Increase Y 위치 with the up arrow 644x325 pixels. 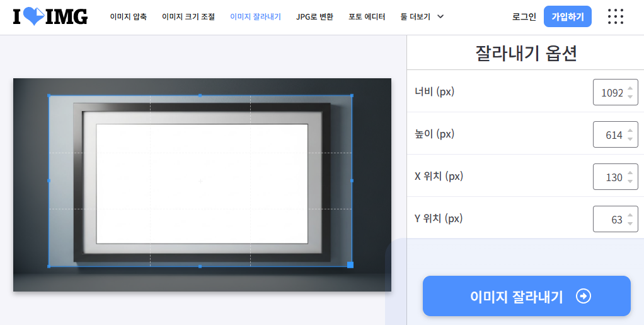[630, 215]
